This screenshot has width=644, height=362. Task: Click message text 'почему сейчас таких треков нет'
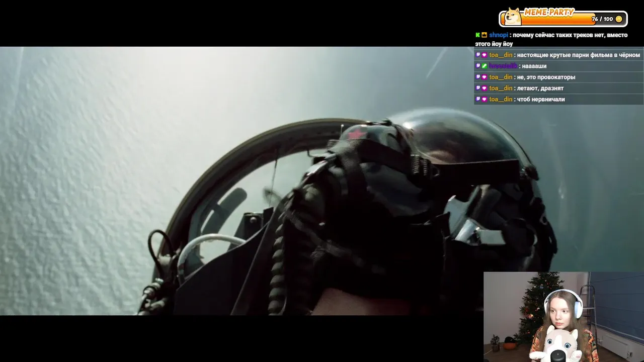pos(557,35)
